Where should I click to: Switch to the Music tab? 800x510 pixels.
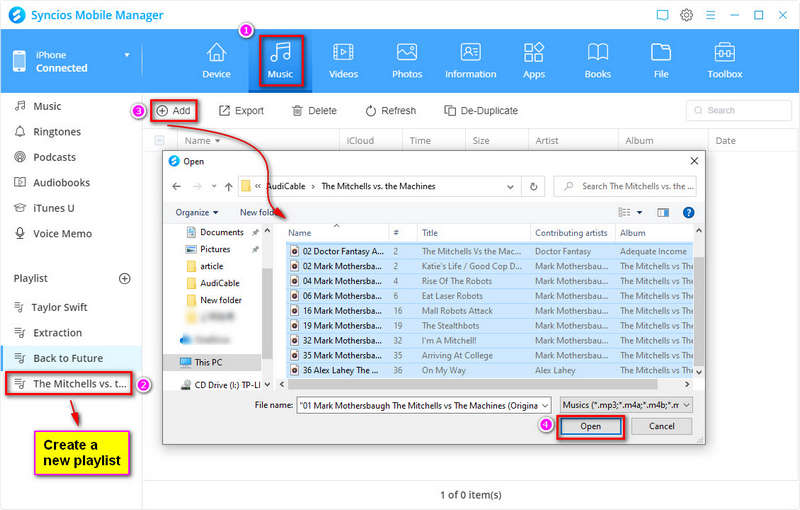click(x=280, y=61)
